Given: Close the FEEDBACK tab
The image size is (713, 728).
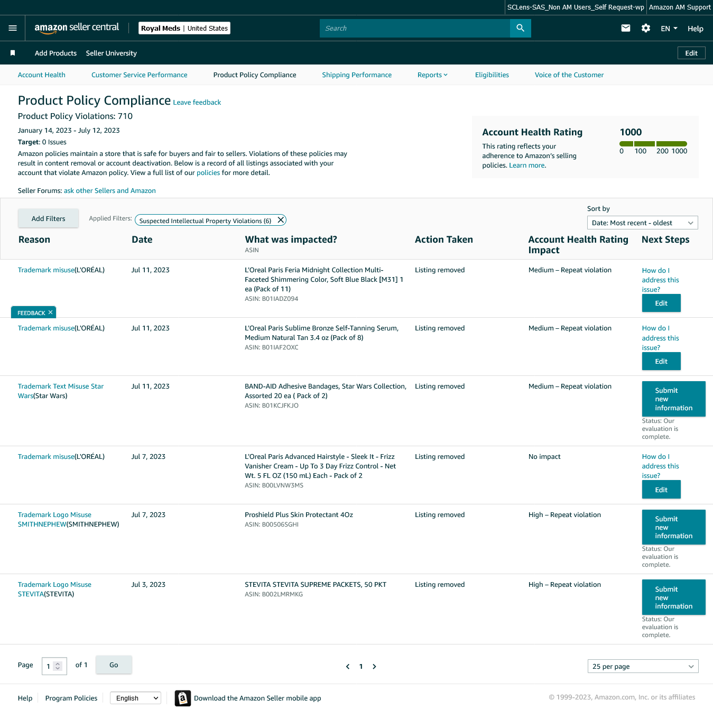Looking at the screenshot, I should tap(50, 312).
